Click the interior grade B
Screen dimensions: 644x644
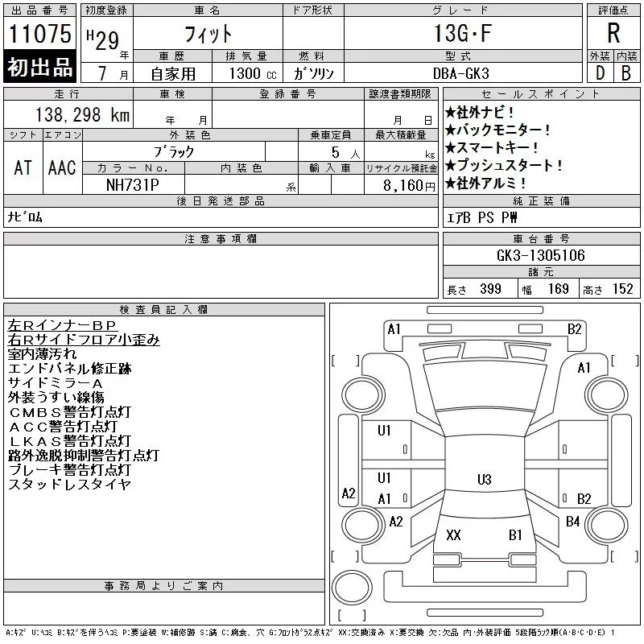[626, 73]
